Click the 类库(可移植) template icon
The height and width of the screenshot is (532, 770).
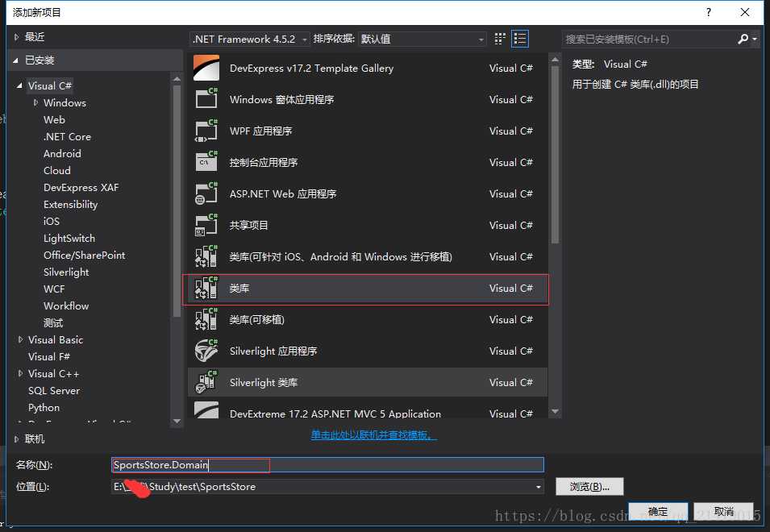[x=206, y=319]
